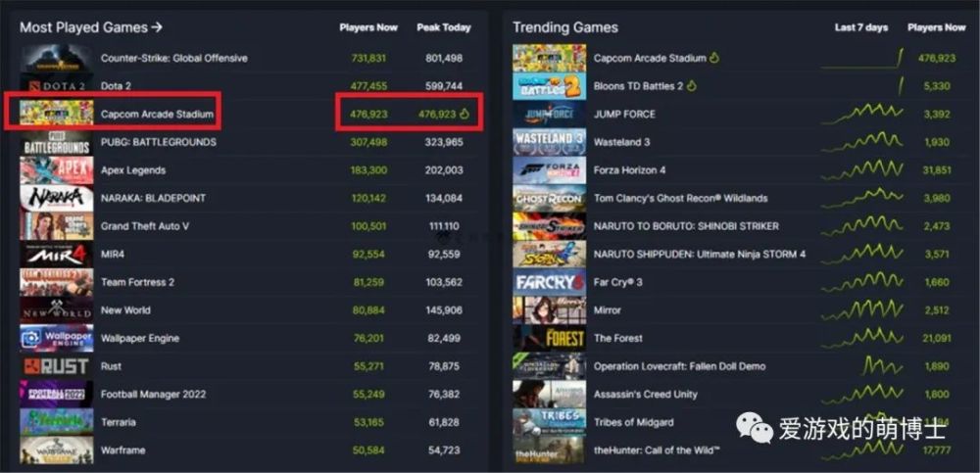Open the JUMP FORCE title in Trending
The width and height of the screenshot is (980, 473).
click(x=624, y=115)
